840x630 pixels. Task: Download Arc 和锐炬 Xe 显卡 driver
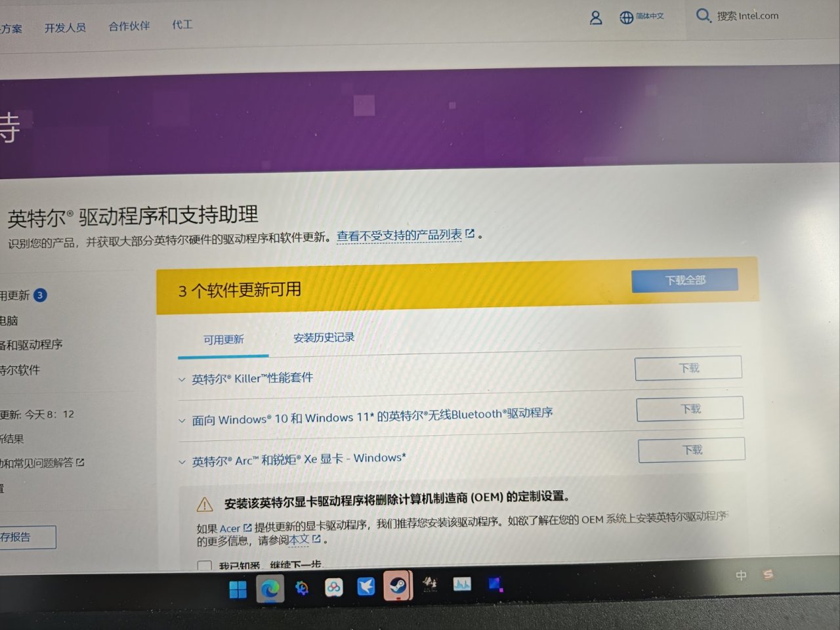click(692, 450)
